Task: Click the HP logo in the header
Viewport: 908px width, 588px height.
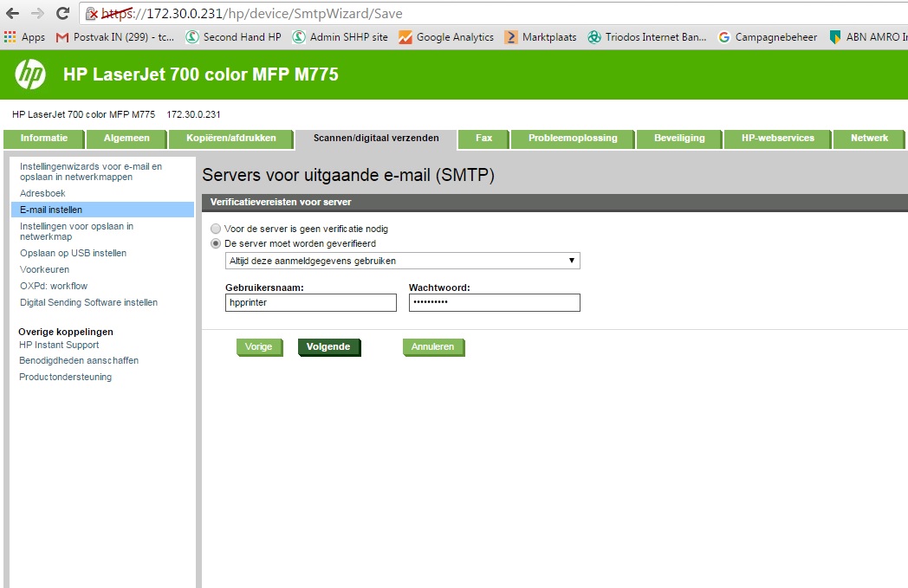Action: pyautogui.click(x=30, y=74)
